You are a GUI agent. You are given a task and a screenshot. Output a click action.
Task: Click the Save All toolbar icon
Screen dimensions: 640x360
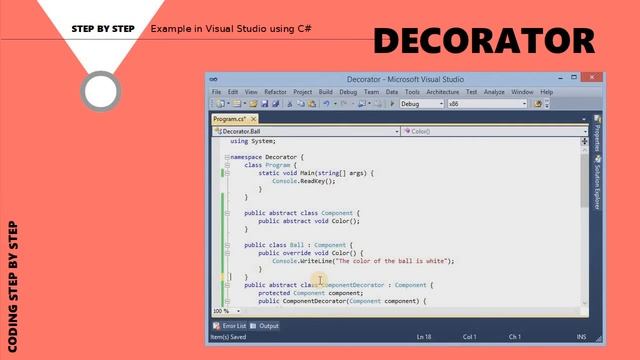point(276,104)
